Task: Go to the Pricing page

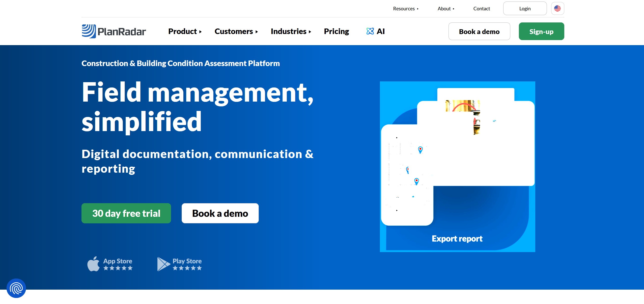Action: click(x=336, y=32)
